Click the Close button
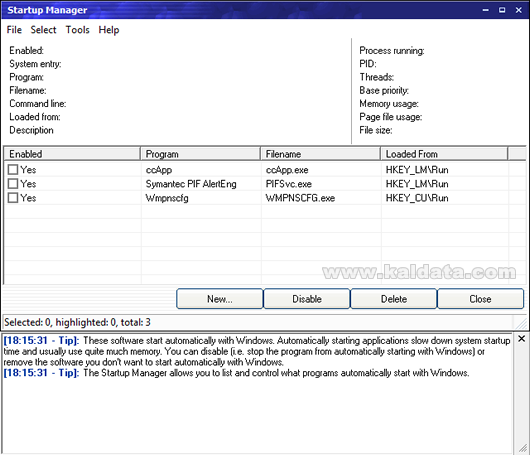The width and height of the screenshot is (530, 455). coord(480,299)
